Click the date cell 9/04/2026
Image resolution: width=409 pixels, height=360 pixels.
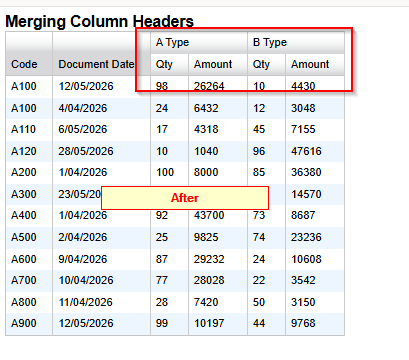pos(101,259)
